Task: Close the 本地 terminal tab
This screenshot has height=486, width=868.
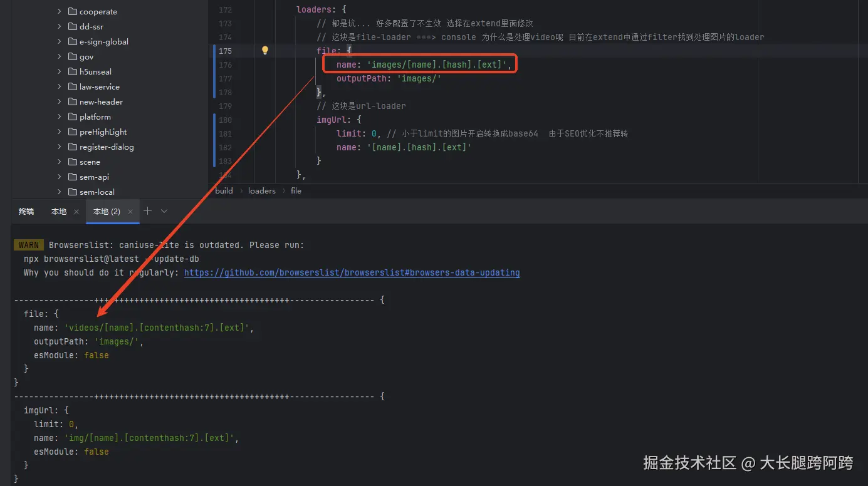Action: [76, 212]
